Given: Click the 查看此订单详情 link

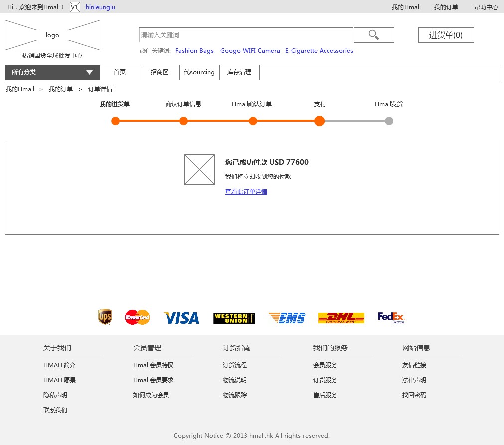Looking at the screenshot, I should 246,192.
